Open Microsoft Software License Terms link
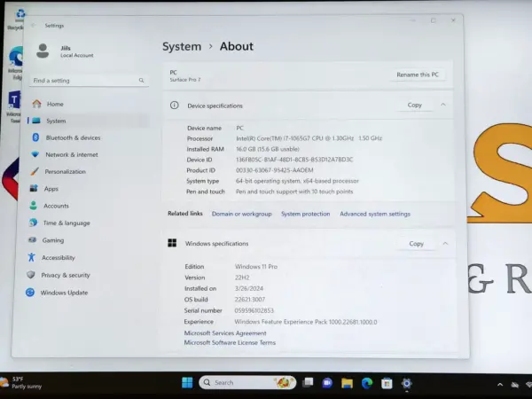 click(x=230, y=342)
